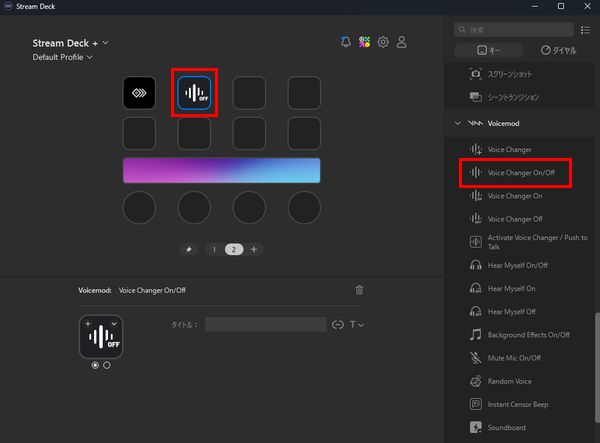
Task: Click the タイトル title input field
Action: point(266,325)
